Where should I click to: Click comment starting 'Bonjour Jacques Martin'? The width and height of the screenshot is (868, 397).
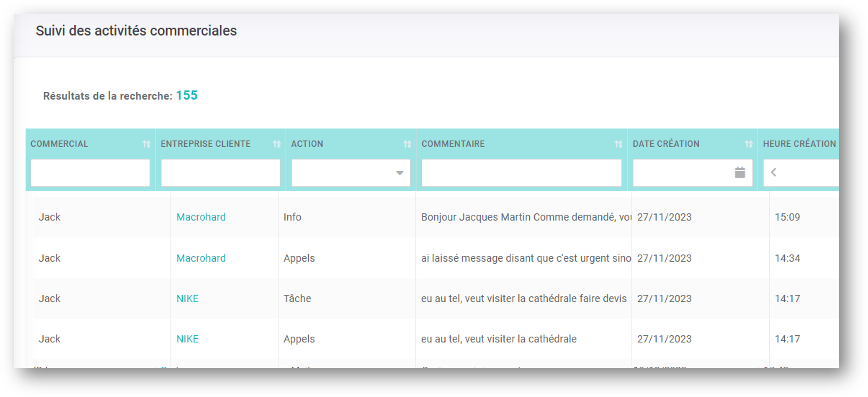pos(526,217)
